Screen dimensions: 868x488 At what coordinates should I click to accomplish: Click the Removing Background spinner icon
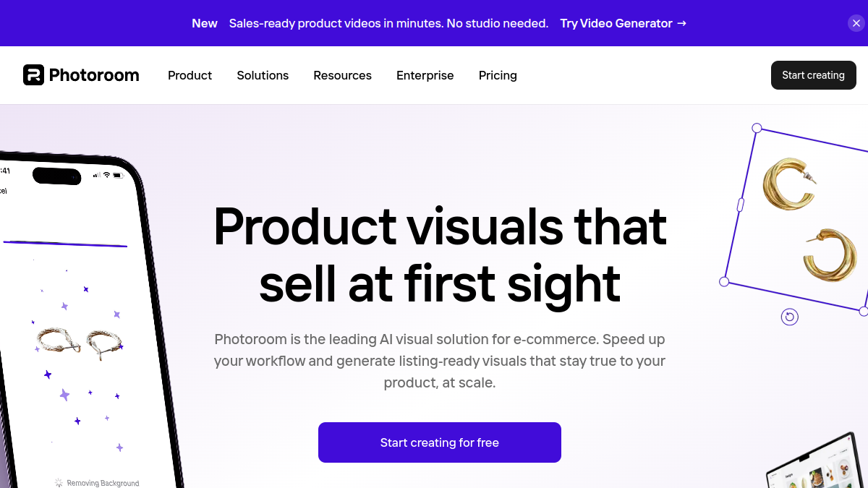[x=59, y=482]
